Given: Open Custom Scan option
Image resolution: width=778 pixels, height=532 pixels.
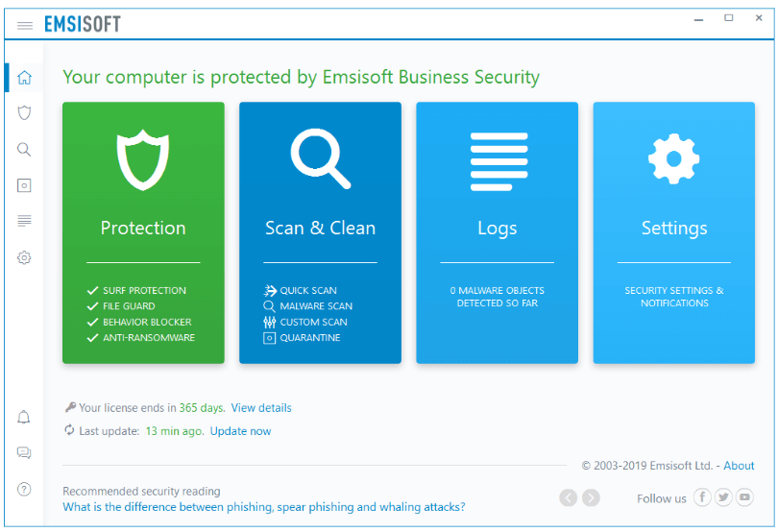Looking at the screenshot, I should point(305,322).
